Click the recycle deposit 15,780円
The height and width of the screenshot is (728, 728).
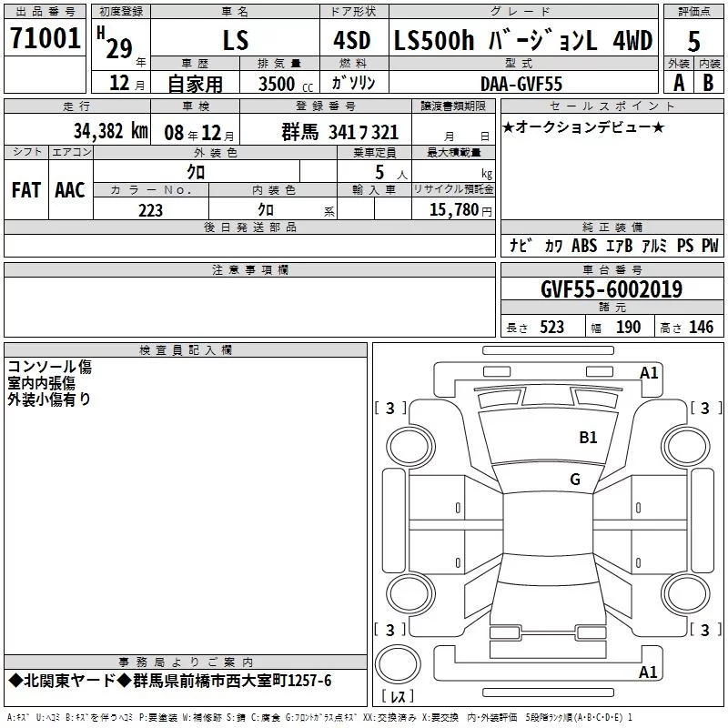coord(460,210)
